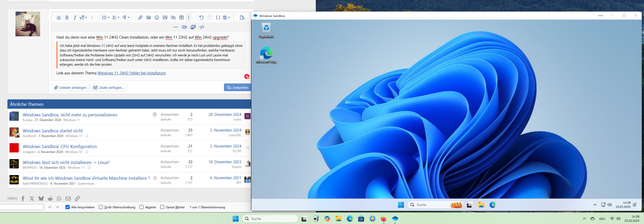Select Microsoft Edge shortcut on Sandbox desktop
The width and height of the screenshot is (644, 224).
pyautogui.click(x=266, y=55)
